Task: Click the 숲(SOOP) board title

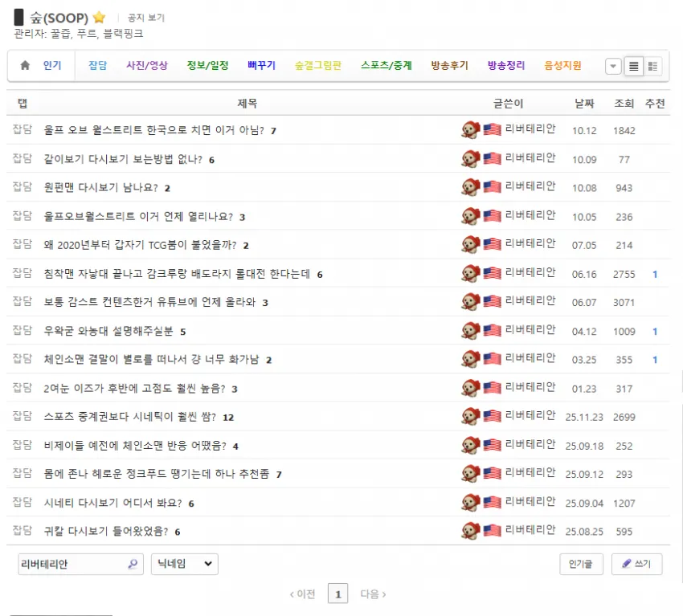Action: (x=59, y=18)
